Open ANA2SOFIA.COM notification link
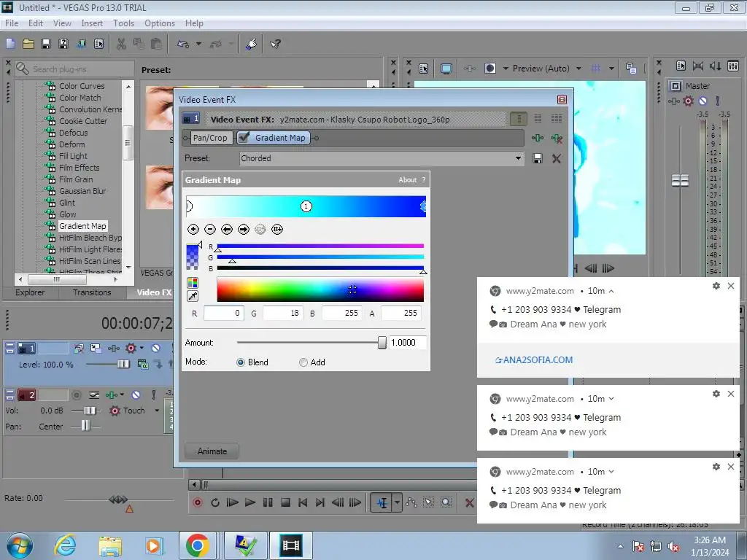Viewport: 747px width, 560px height. coord(534,360)
